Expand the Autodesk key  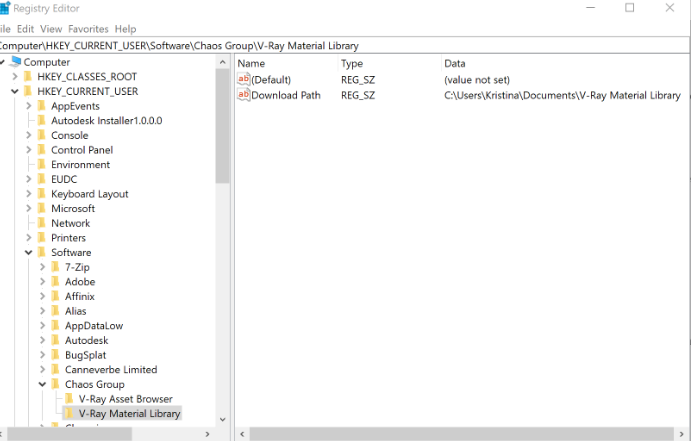click(42, 340)
